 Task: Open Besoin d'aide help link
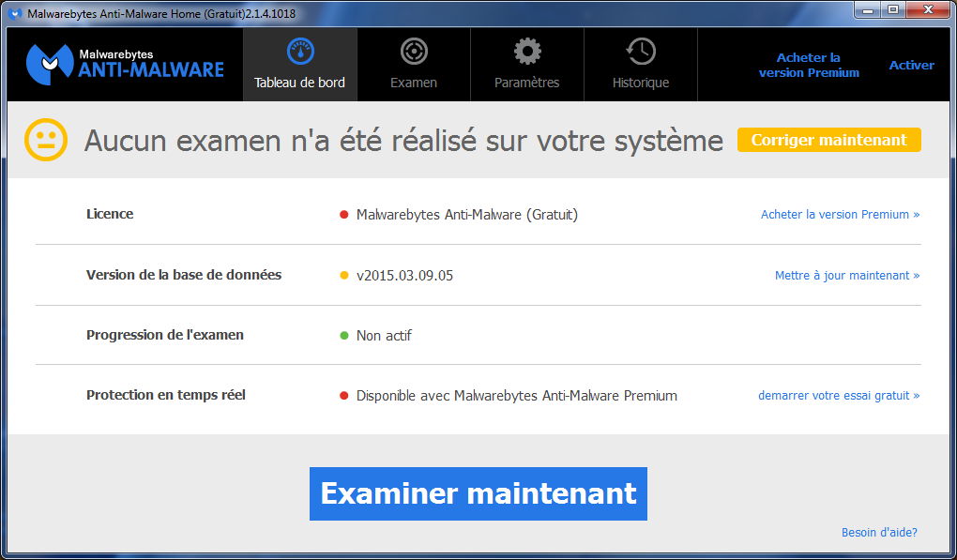pos(879,532)
